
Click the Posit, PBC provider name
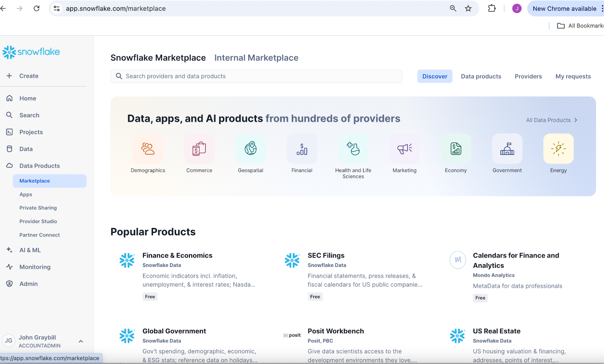coord(320,341)
